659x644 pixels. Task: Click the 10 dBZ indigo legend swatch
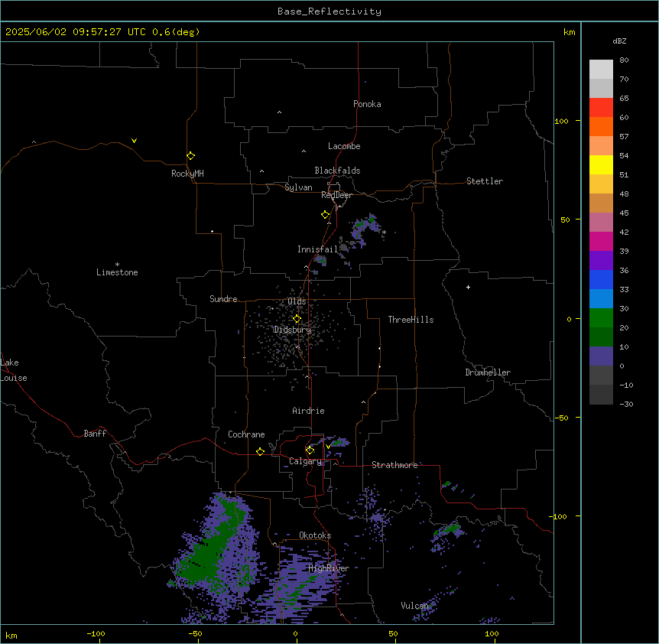tap(601, 356)
